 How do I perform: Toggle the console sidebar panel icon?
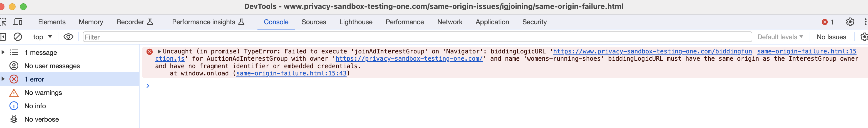point(3,37)
